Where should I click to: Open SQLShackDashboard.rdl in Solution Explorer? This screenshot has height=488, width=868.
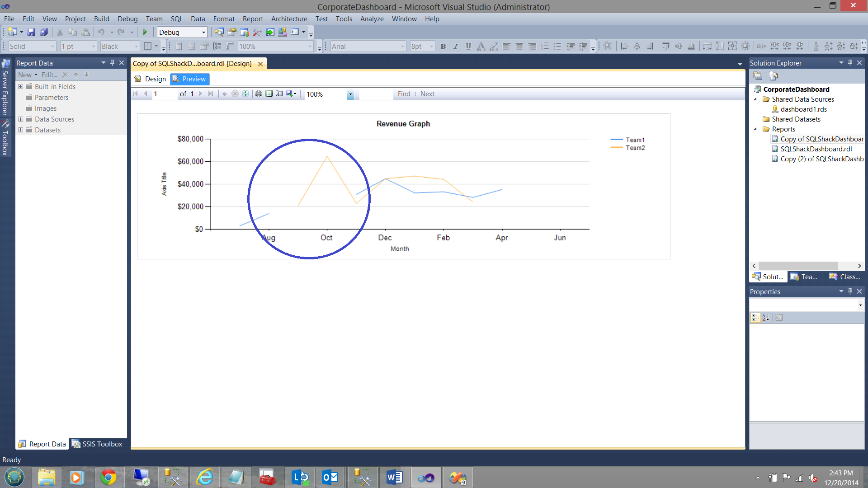coord(816,149)
